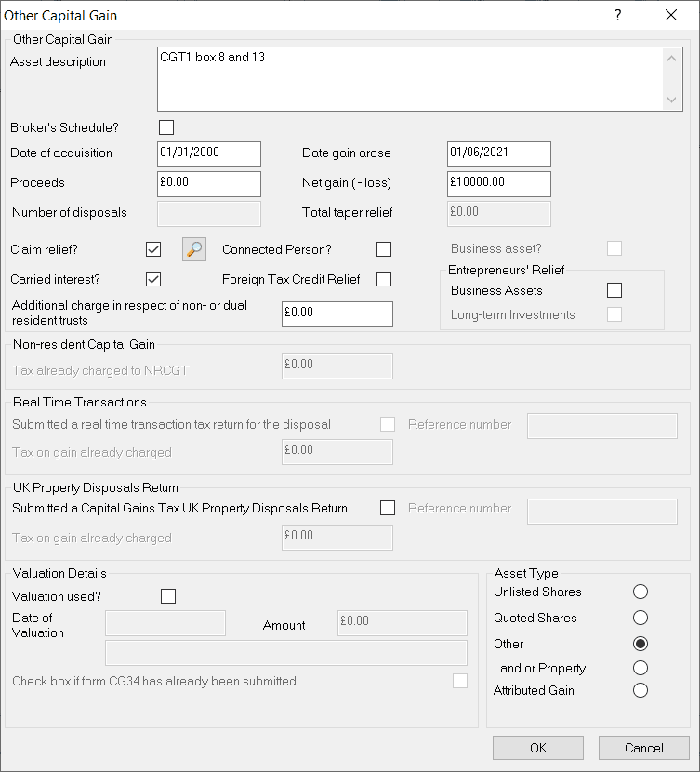Enable Foreign Tax Credit Relief
This screenshot has width=700, height=772.
point(383,279)
